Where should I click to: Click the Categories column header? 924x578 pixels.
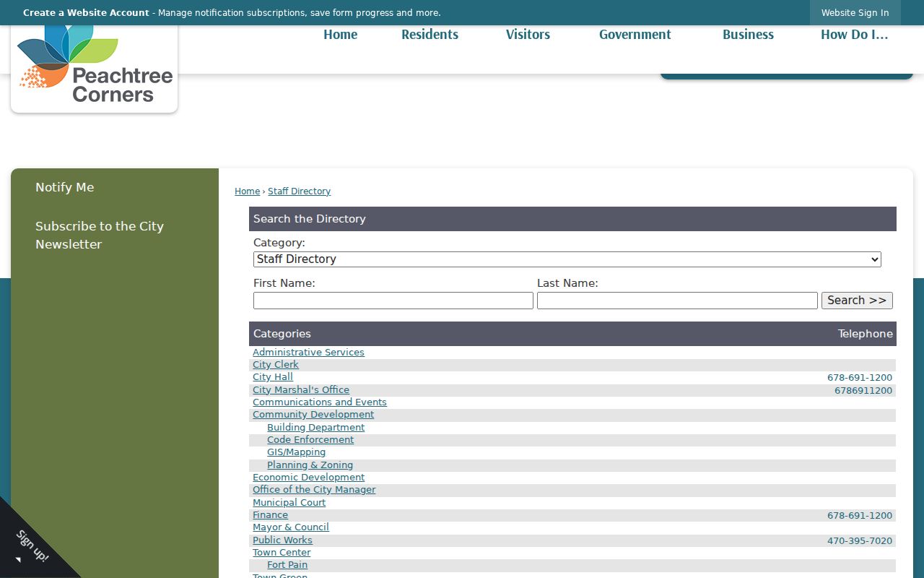click(282, 334)
